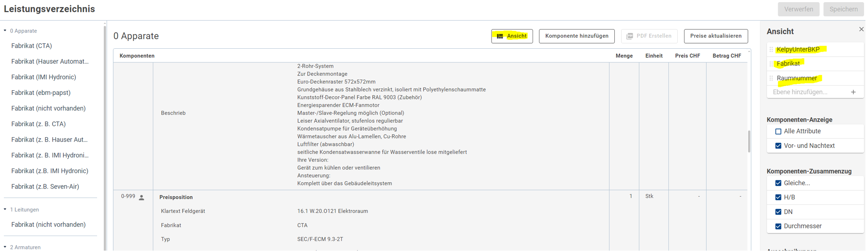Disable the Durchmesser checkbox
The image size is (868, 251).
(778, 227)
